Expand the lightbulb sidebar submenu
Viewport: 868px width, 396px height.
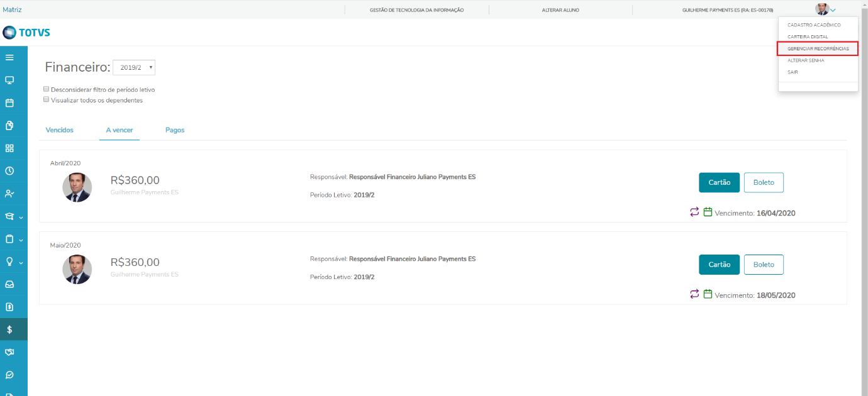click(x=21, y=262)
